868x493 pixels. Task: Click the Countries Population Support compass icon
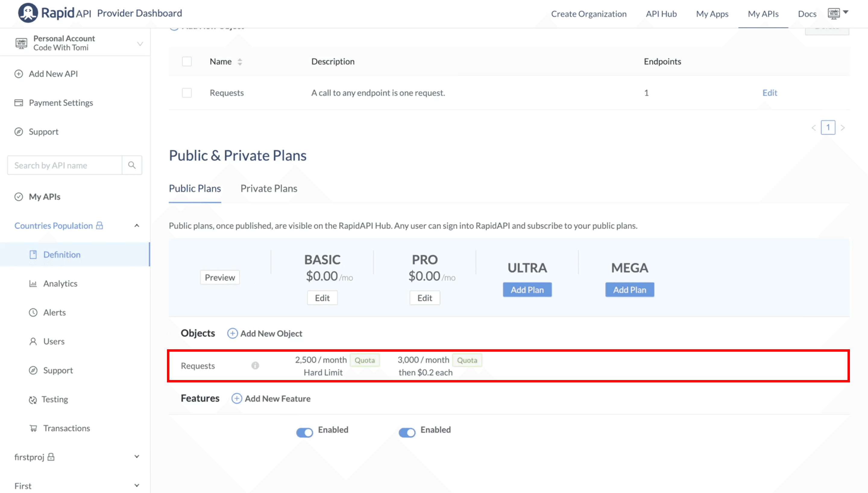point(33,370)
